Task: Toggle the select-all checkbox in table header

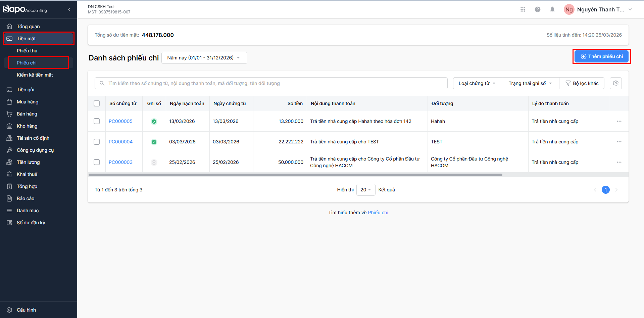Action: [97, 103]
